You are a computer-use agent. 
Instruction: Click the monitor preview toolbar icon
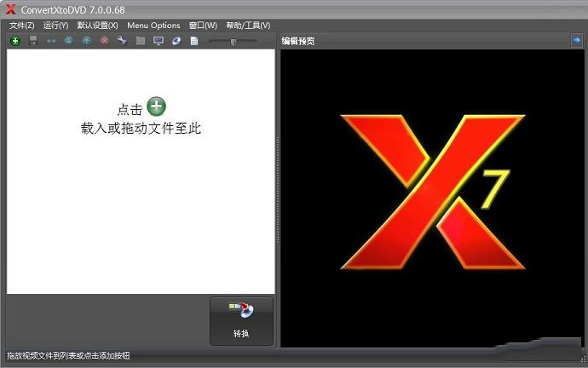[159, 41]
